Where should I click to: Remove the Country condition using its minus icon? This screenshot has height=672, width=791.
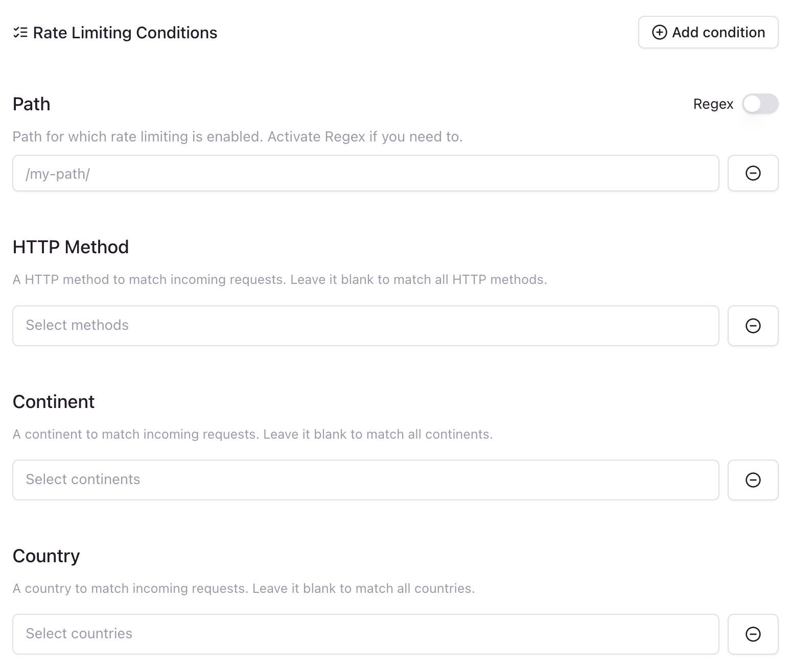[x=753, y=634]
